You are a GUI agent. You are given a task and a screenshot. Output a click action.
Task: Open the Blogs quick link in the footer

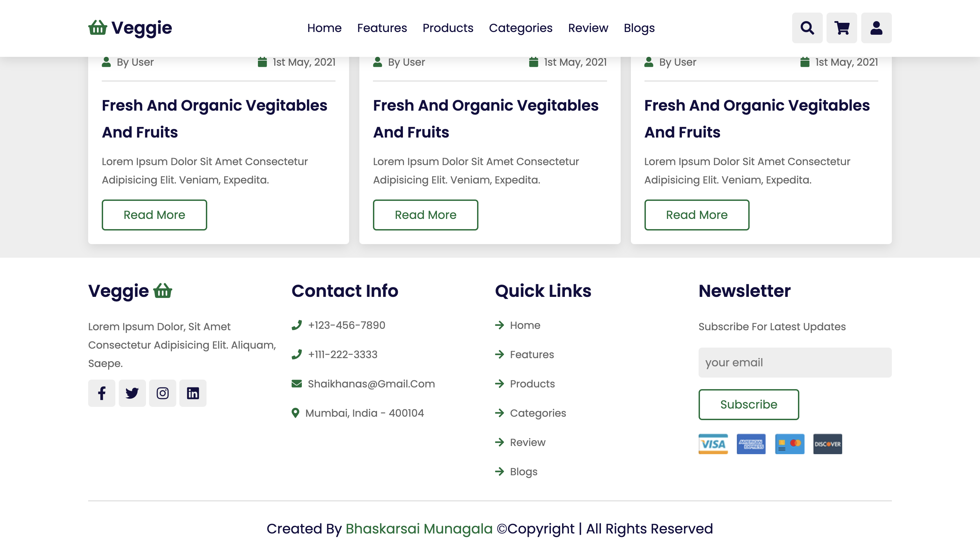523,472
